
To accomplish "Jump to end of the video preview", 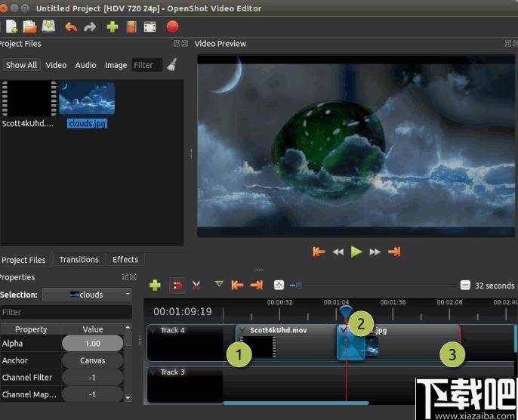I will click(x=394, y=252).
